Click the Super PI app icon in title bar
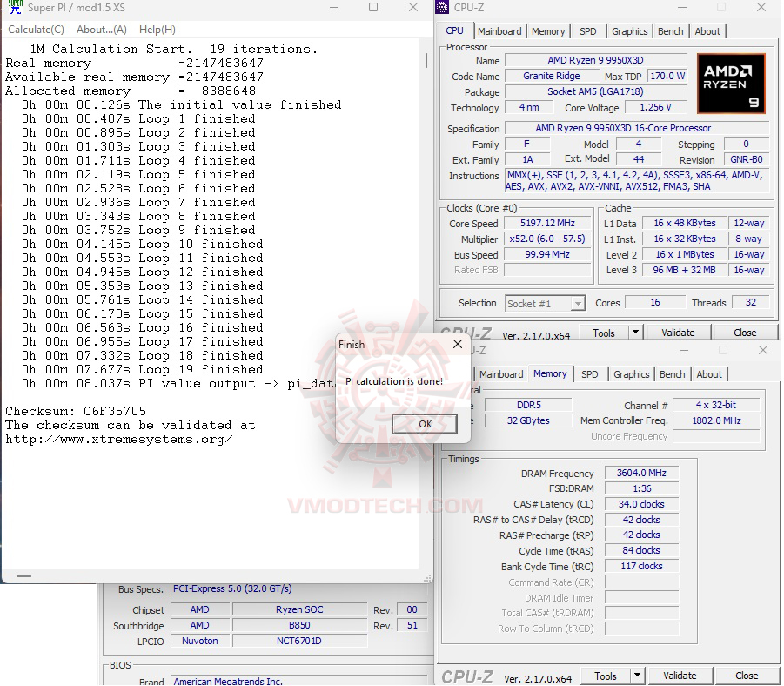This screenshot has width=784, height=686. pos(15,7)
